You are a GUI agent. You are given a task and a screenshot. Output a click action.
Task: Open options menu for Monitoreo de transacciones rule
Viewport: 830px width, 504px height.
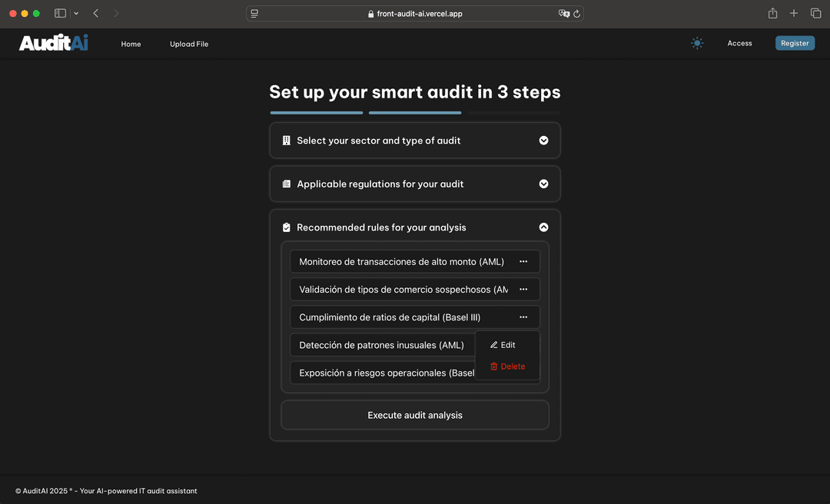(x=523, y=261)
